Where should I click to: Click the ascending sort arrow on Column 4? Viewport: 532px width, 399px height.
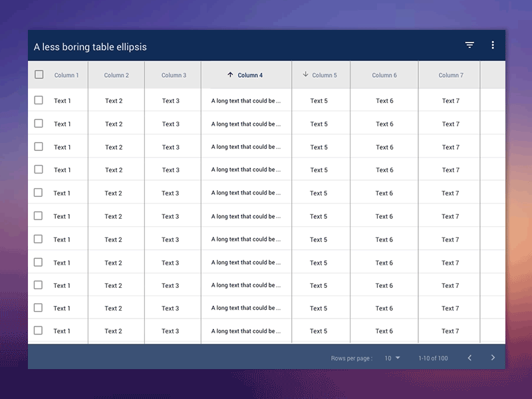231,75
